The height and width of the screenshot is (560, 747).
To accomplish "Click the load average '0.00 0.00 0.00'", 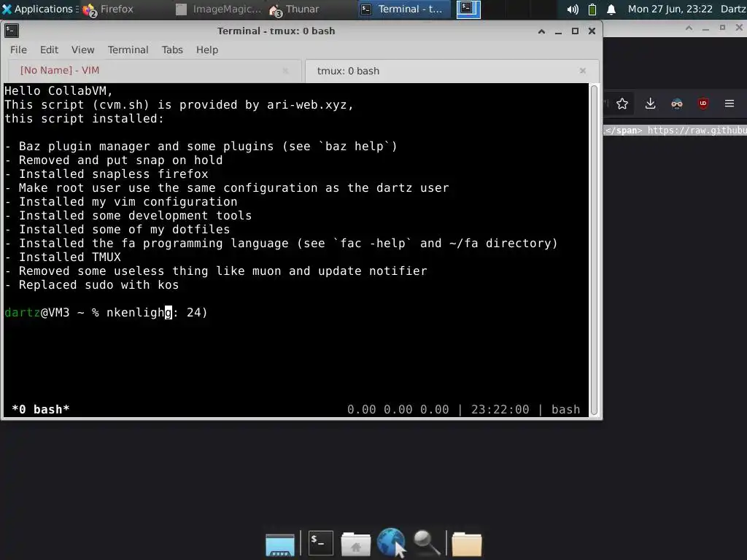I will point(398,410).
